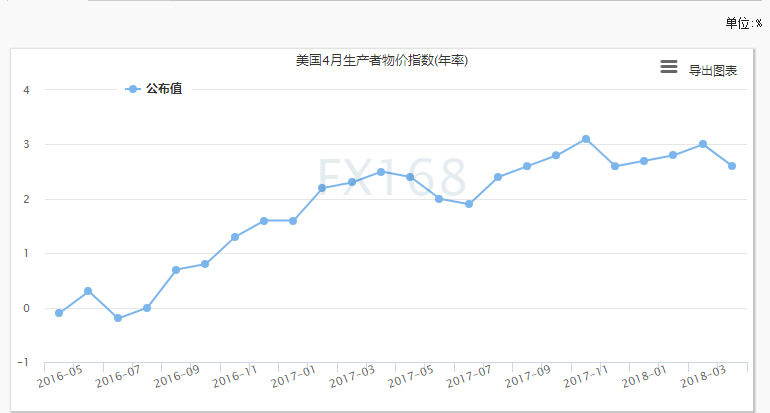Select the 2017-10 data point near 2.8
The width and height of the screenshot is (770, 413).
pyautogui.click(x=556, y=155)
